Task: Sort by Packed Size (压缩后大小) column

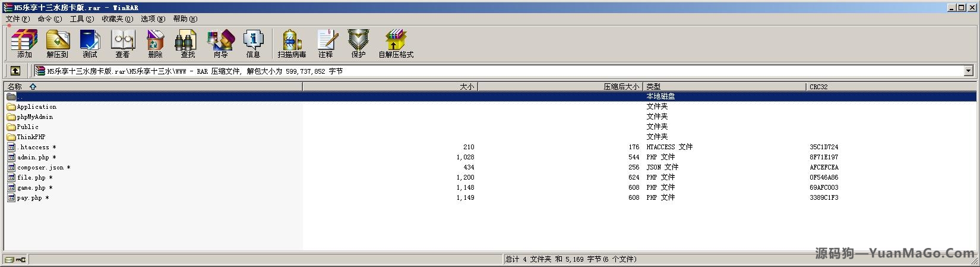Action: (x=560, y=86)
